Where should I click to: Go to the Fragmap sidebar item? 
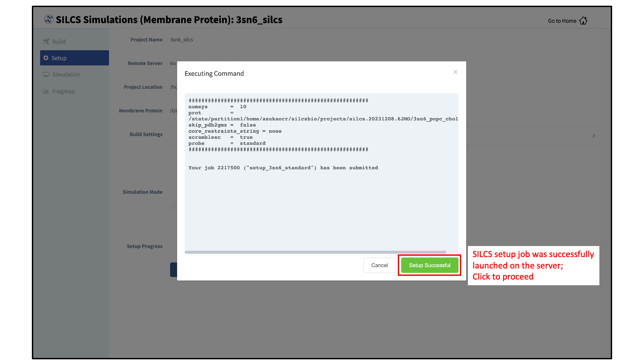(x=63, y=91)
